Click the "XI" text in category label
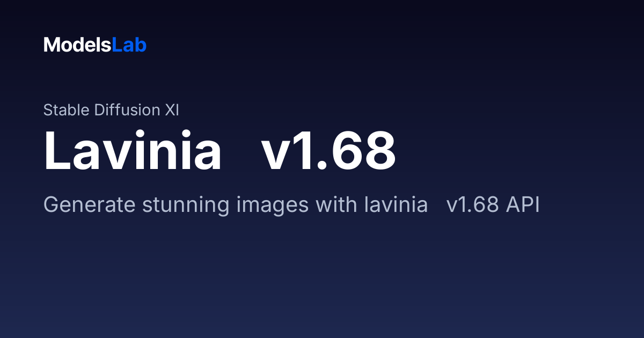Image resolution: width=644 pixels, height=338 pixels. point(172,110)
